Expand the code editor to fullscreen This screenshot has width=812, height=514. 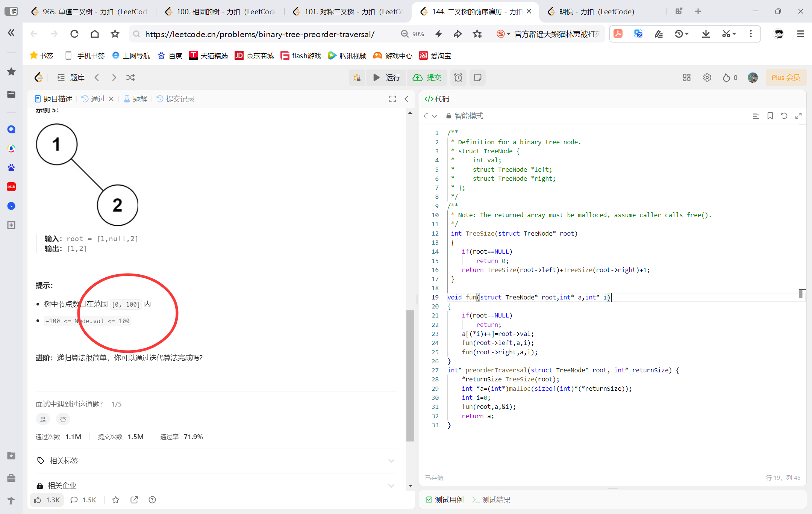click(798, 116)
